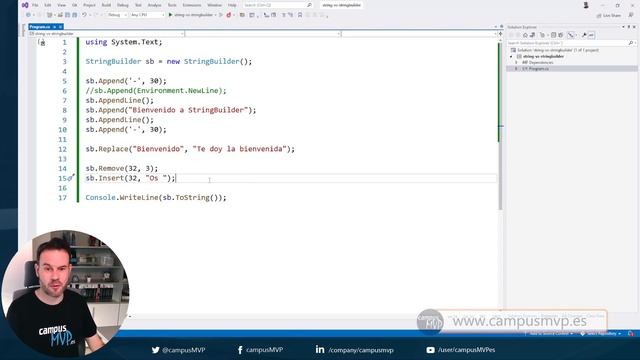Open the Any CPU platform dropdown

pyautogui.click(x=147, y=15)
